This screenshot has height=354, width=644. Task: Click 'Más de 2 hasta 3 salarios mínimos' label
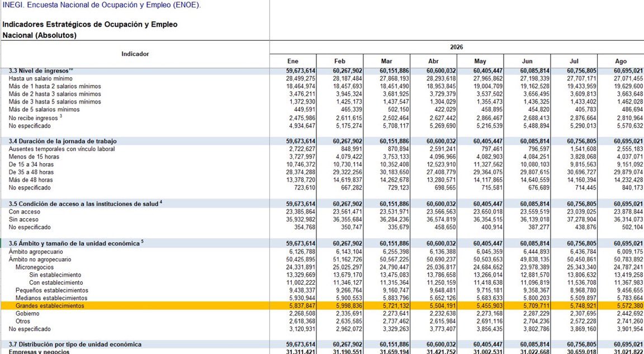tap(55, 94)
